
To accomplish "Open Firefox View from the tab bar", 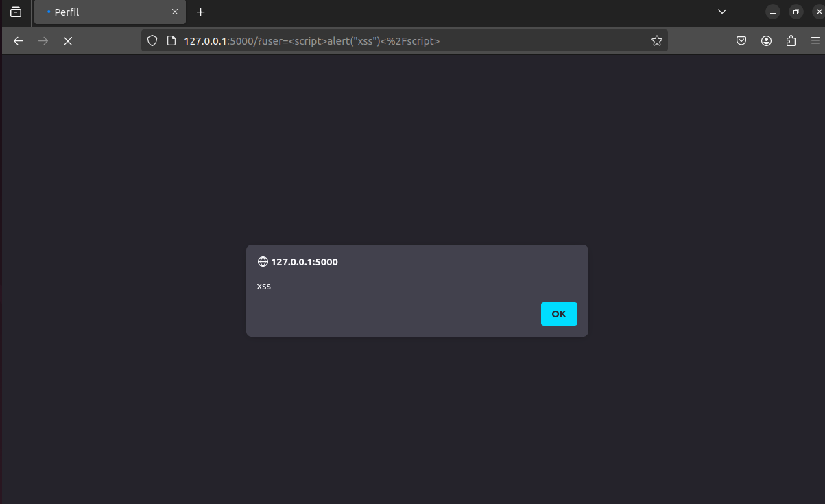I will (x=16, y=12).
